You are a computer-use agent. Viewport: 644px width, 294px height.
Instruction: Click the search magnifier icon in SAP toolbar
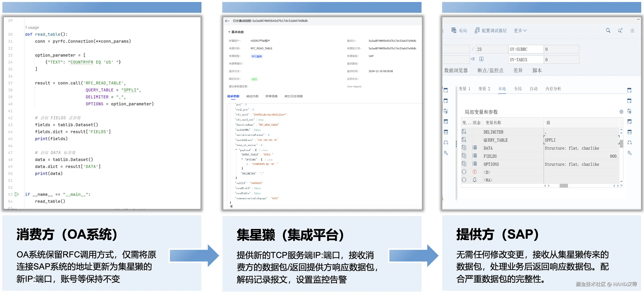(x=608, y=31)
